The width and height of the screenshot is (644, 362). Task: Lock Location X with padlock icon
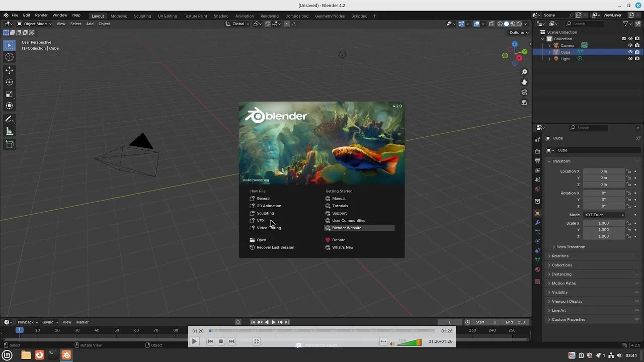pos(628,171)
